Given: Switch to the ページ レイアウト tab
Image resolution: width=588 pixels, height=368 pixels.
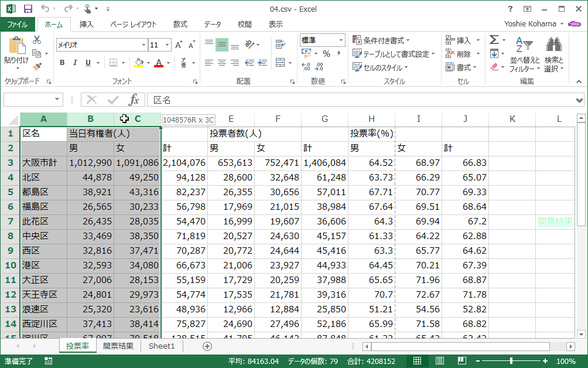Looking at the screenshot, I should tap(133, 25).
